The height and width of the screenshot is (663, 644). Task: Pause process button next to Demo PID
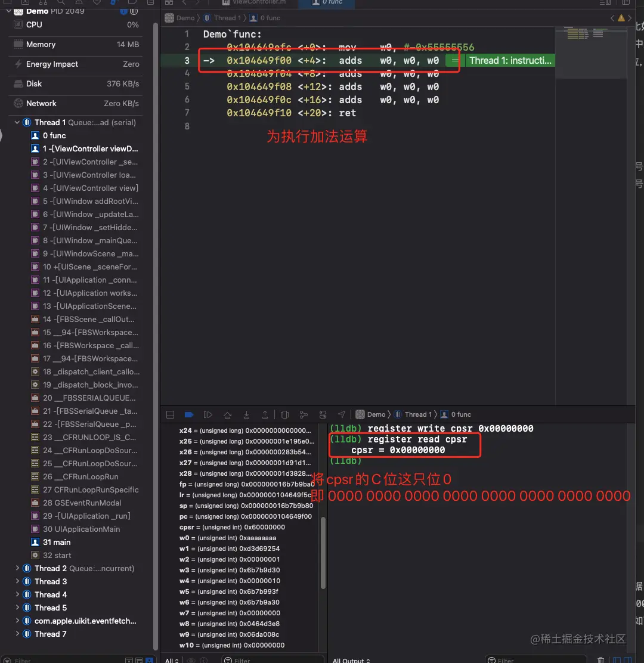134,11
